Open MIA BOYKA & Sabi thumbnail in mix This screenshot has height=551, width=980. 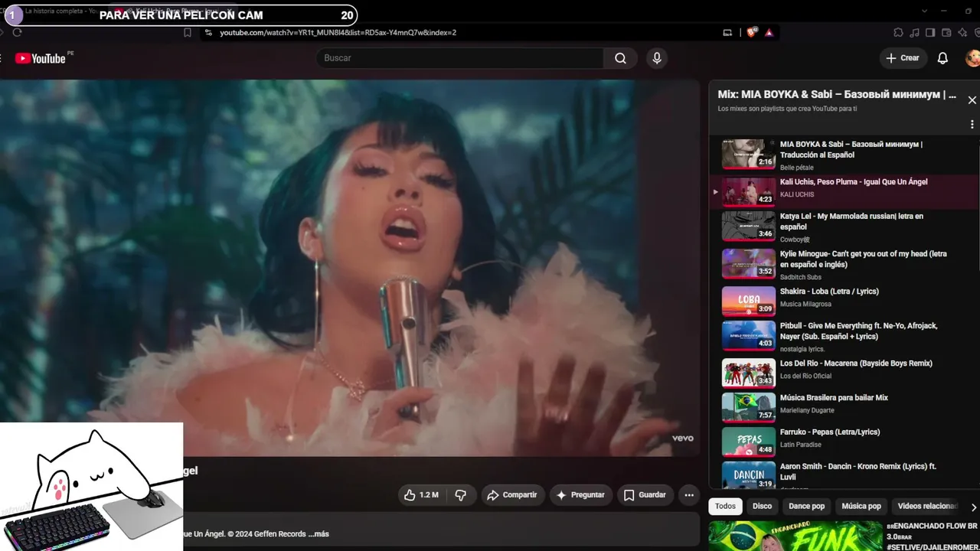coord(749,154)
